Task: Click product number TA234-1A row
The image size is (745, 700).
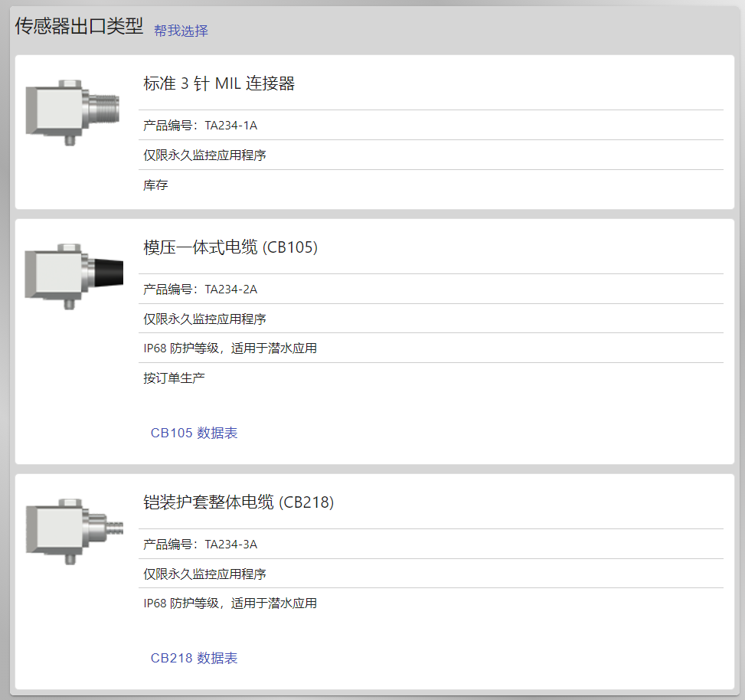Action: [431, 126]
